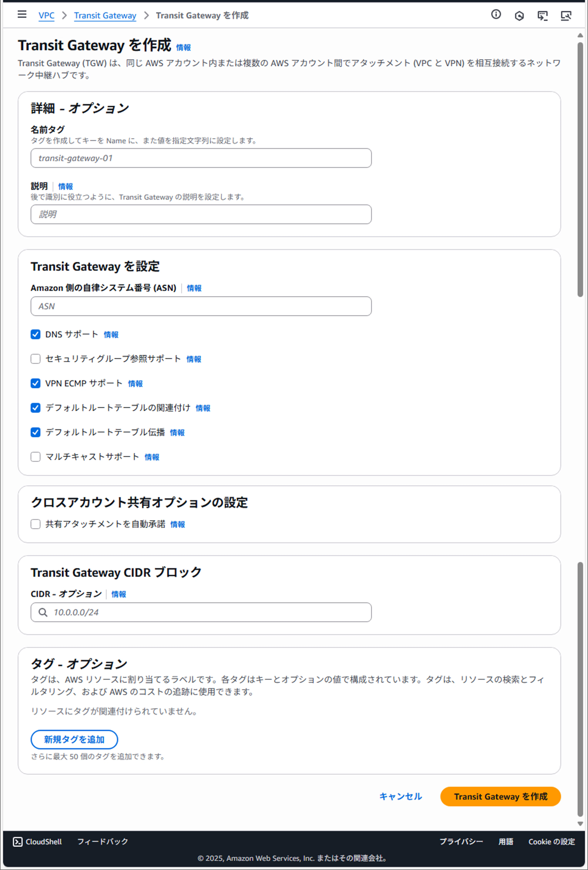This screenshot has width=588, height=870.
Task: Click the 説明 input field
Action: [201, 214]
